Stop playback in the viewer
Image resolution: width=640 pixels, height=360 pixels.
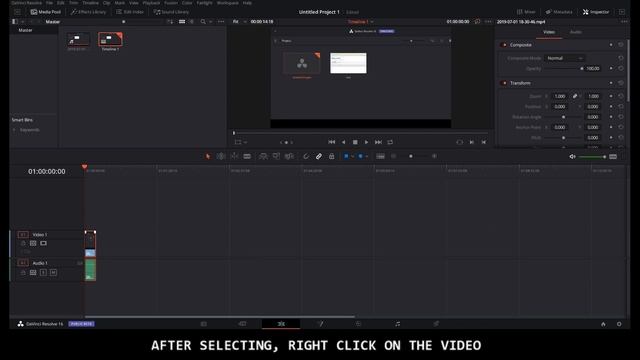[355, 142]
